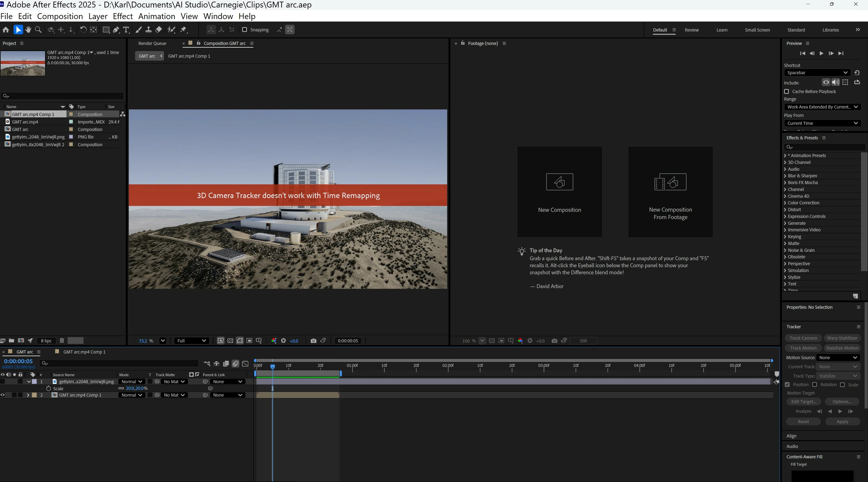Open the Animation menu
Image resolution: width=868 pixels, height=482 pixels.
156,16
